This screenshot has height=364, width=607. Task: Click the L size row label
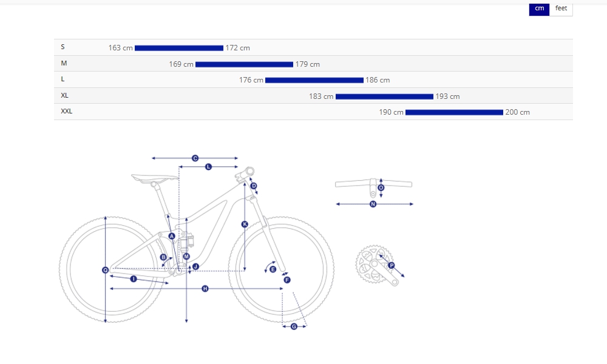(64, 79)
